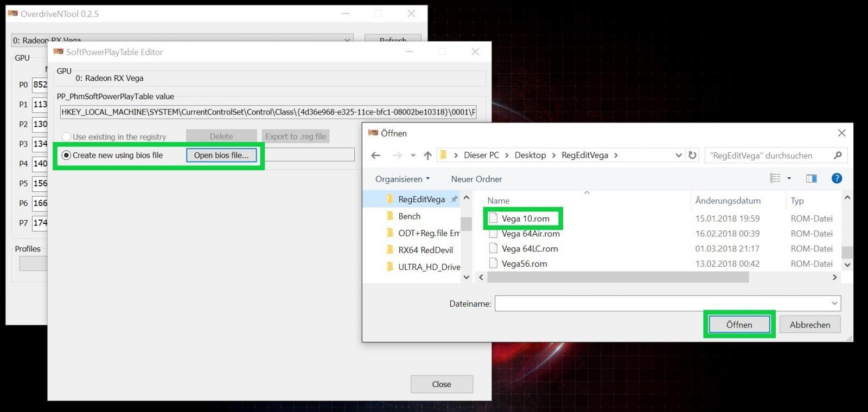Click the PP_PhmSoftPowerPlayTable registry path field
Image resolution: width=868 pixels, height=412 pixels.
click(x=269, y=112)
